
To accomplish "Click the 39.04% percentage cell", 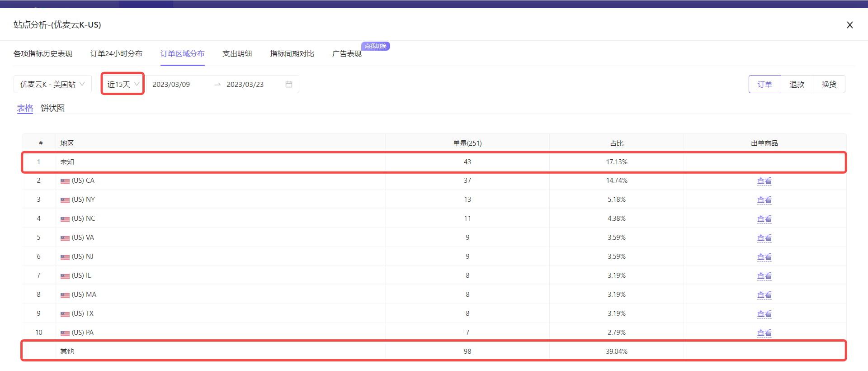I will [x=617, y=351].
